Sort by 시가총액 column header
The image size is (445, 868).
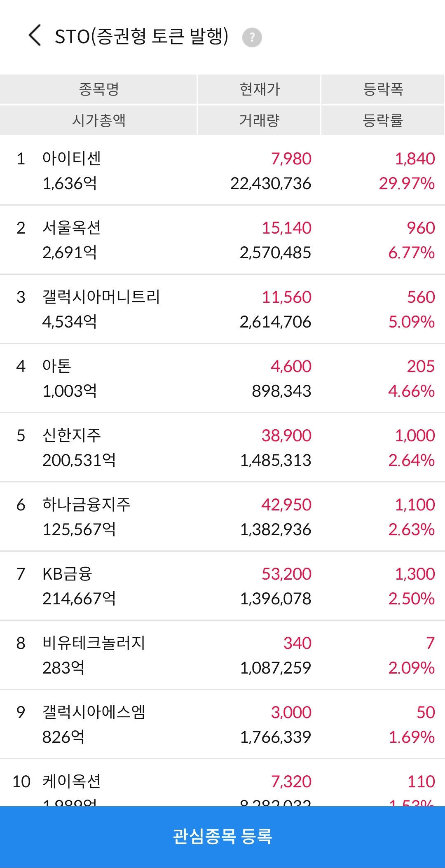[x=98, y=120]
